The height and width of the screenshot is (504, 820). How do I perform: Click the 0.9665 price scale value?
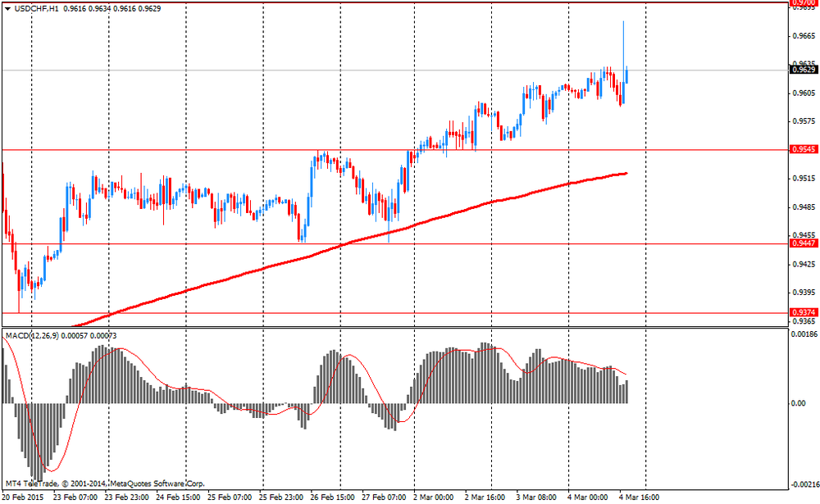point(804,36)
